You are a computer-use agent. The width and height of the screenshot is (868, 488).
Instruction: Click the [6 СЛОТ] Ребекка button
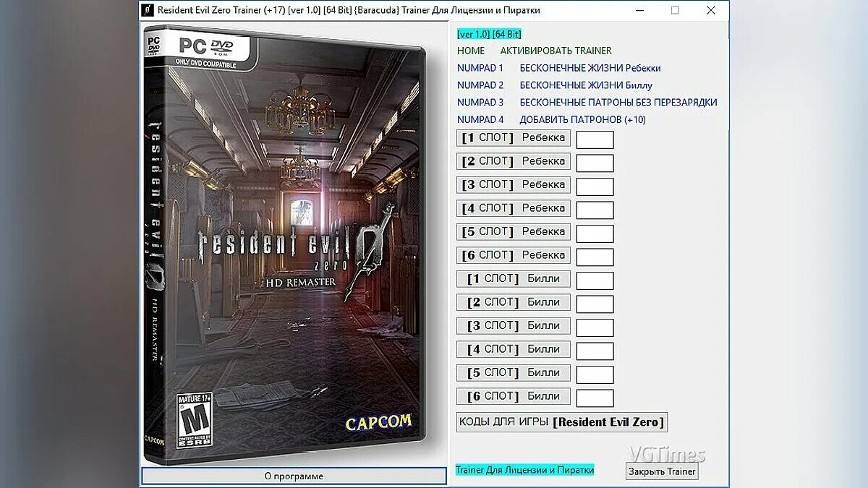tap(514, 255)
